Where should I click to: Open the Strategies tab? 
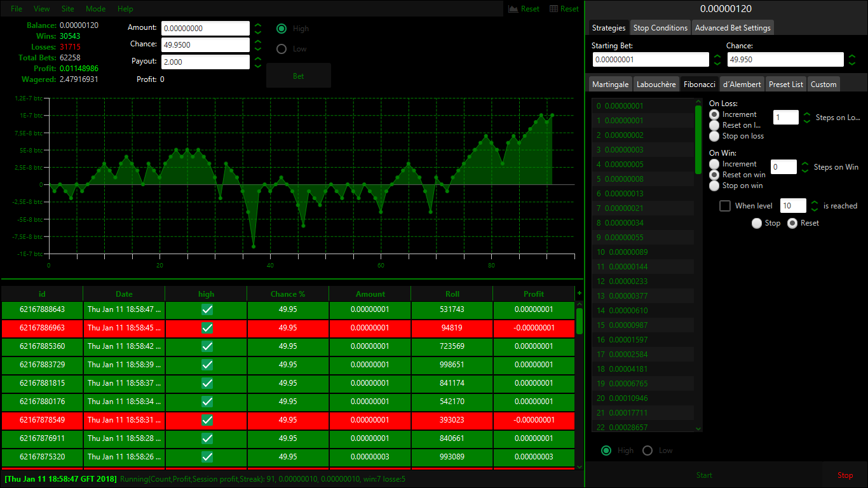point(609,27)
